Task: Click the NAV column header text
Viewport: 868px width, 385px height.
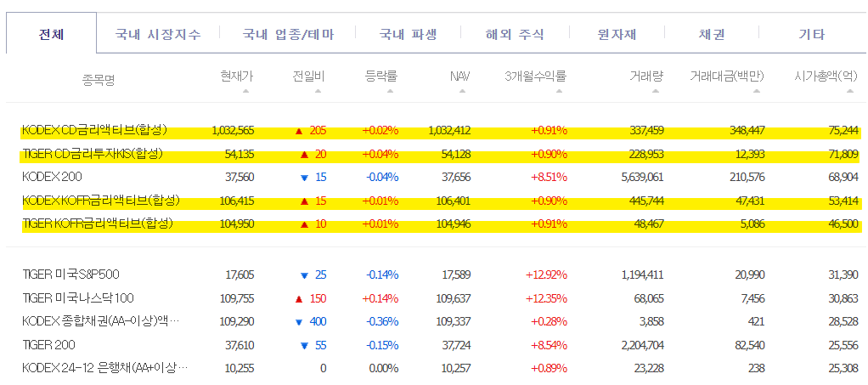Action: [x=460, y=76]
